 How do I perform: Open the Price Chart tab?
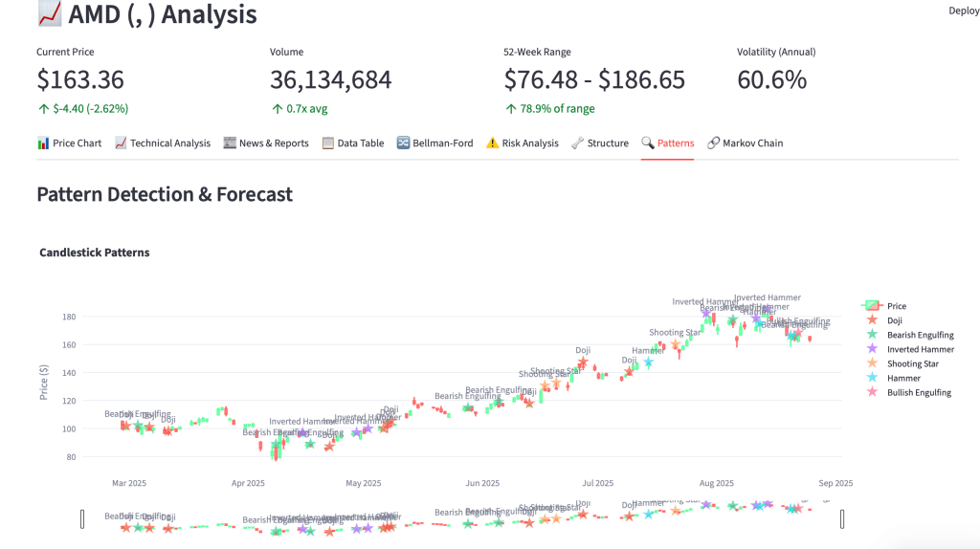(69, 143)
